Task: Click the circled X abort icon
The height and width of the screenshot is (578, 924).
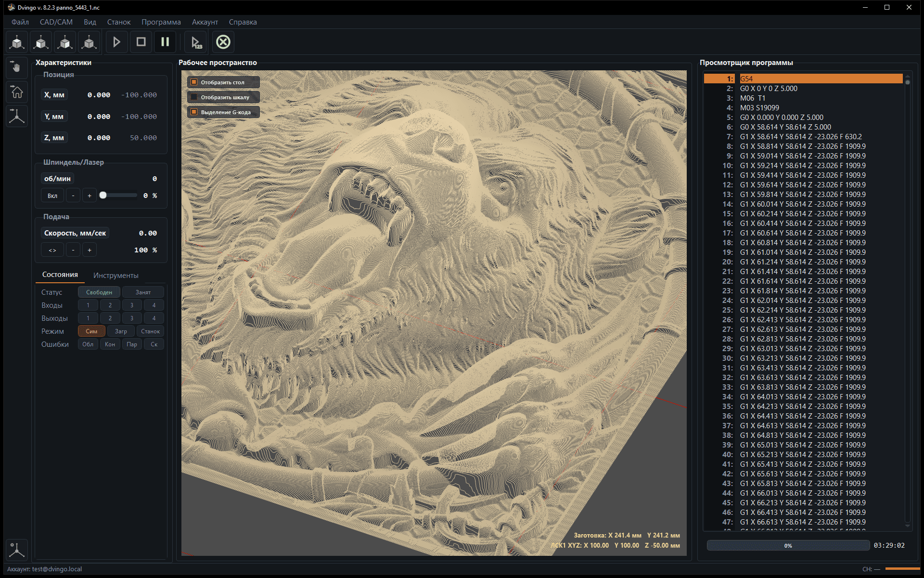Action: coord(223,42)
